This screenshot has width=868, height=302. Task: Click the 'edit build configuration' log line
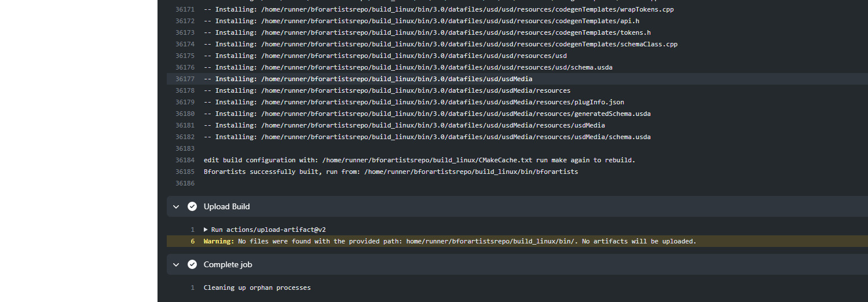[x=419, y=160]
